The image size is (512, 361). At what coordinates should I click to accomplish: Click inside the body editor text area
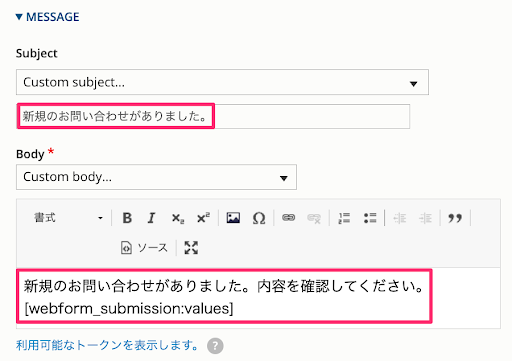[x=258, y=298]
